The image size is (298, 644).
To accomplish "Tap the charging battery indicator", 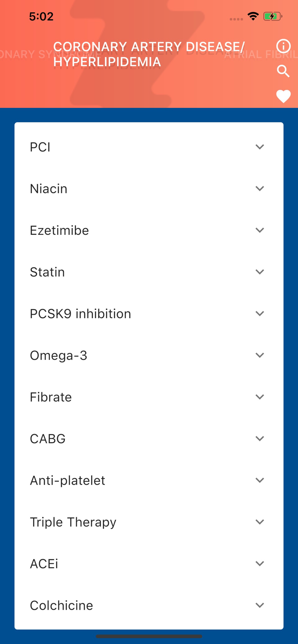I will (273, 16).
